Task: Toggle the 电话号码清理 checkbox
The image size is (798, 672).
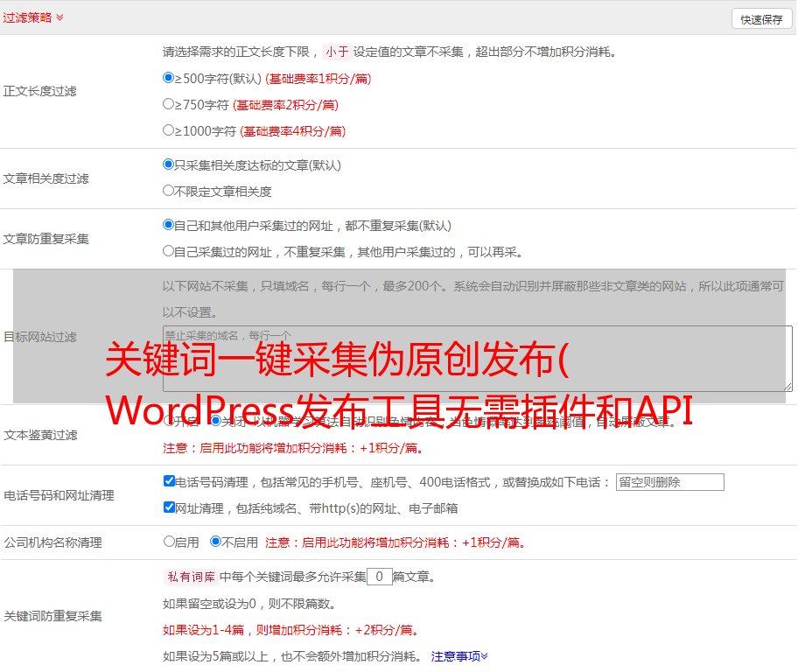Action: (169, 481)
